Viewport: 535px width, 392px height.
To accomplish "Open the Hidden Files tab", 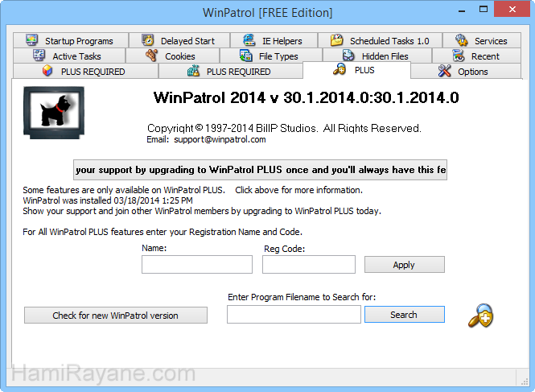I will pos(377,56).
